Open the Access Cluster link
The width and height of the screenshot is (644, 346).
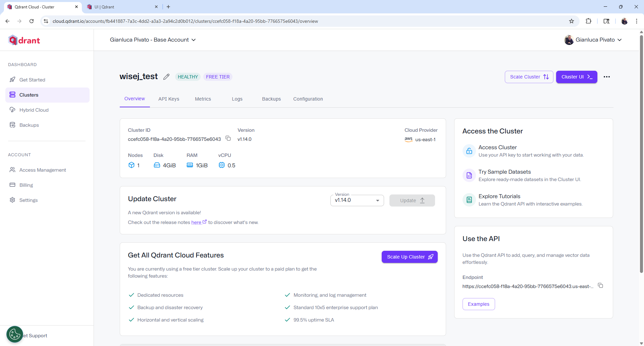(497, 148)
